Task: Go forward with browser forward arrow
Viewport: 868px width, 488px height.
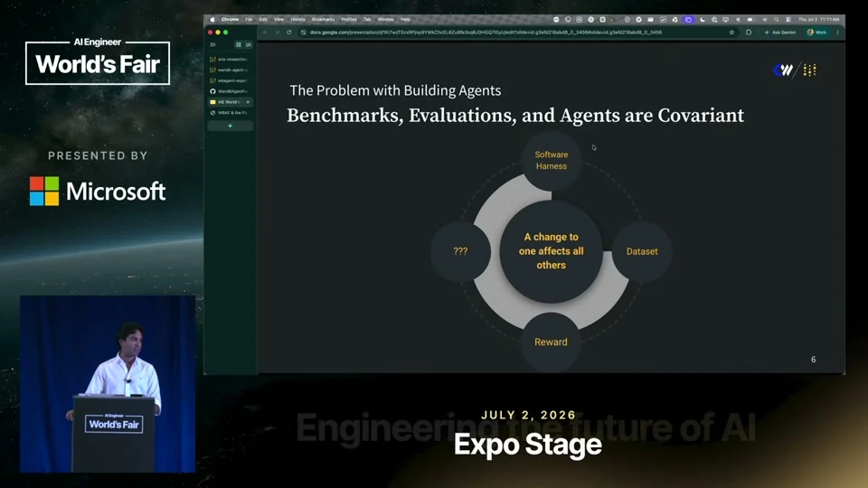Action: 277,33
